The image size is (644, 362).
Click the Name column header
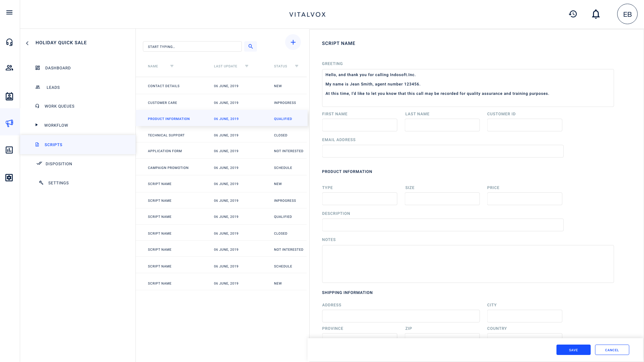pos(153,66)
